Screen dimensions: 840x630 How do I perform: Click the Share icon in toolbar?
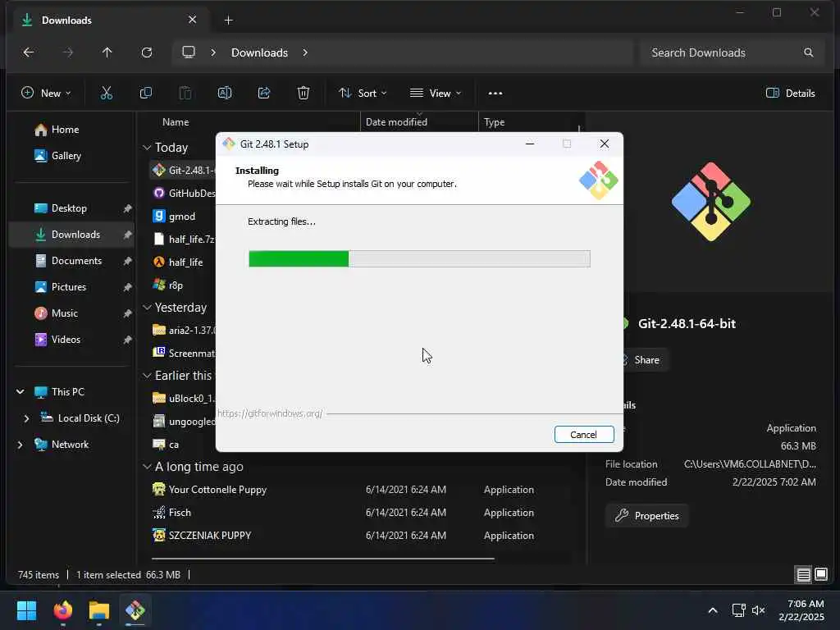[x=264, y=94]
